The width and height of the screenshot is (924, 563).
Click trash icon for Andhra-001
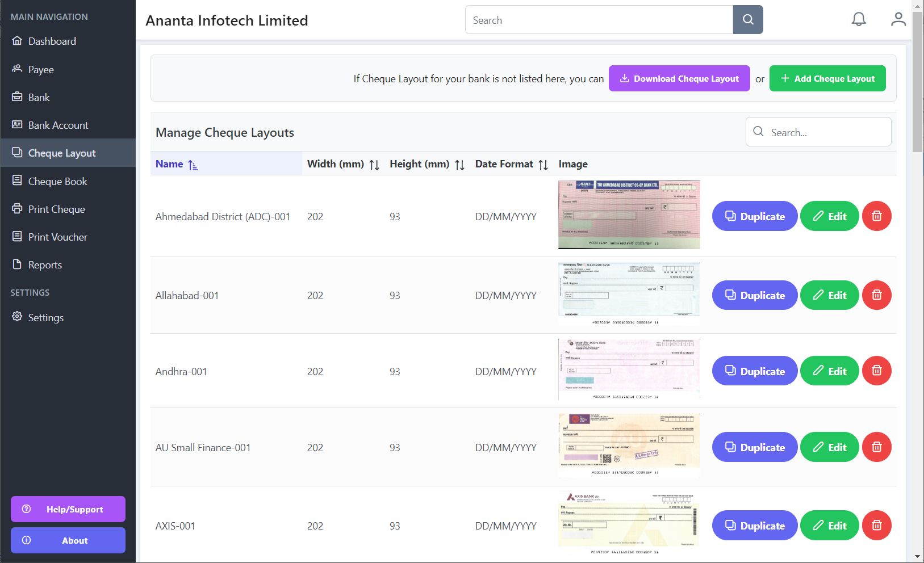pos(877,371)
